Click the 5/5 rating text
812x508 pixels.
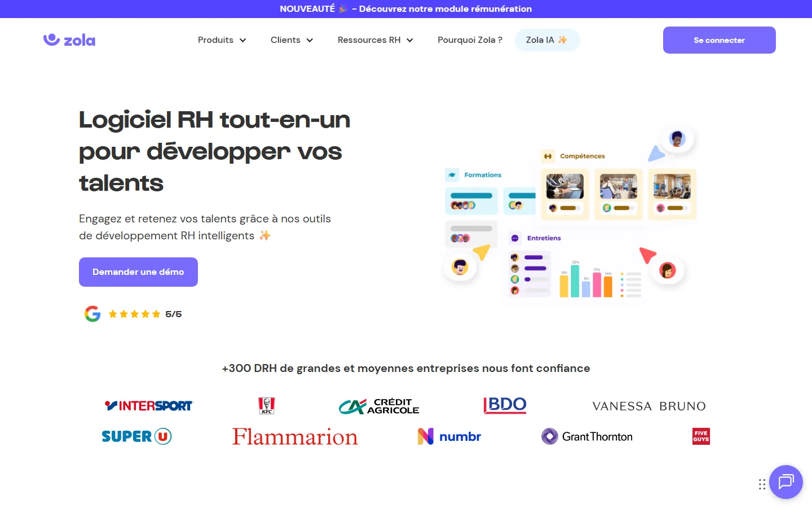[x=174, y=314]
